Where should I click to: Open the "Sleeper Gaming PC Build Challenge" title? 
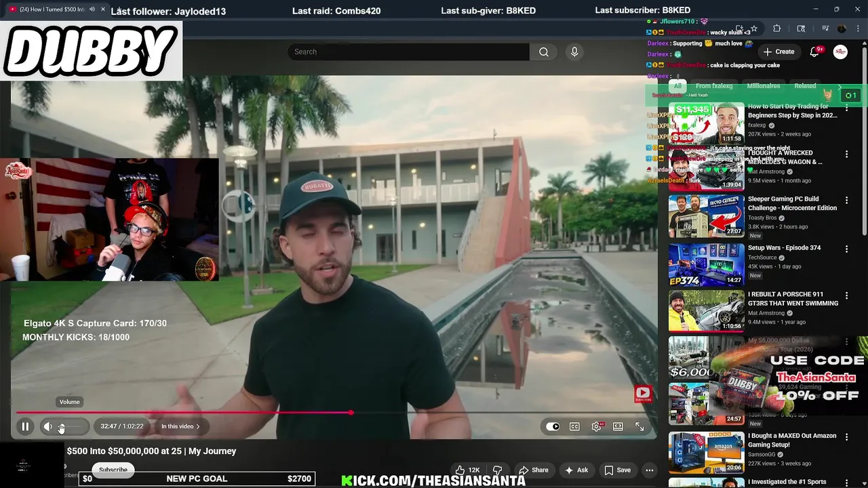tap(792, 203)
